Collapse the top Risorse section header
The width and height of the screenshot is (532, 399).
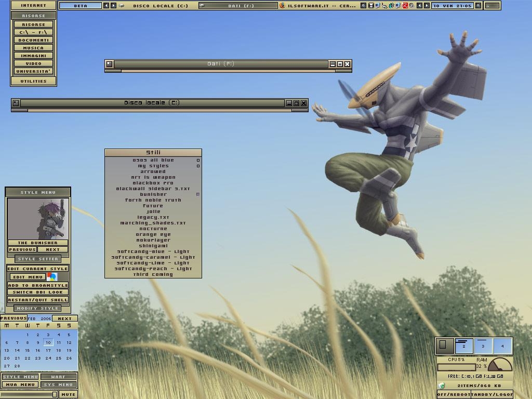33,16
